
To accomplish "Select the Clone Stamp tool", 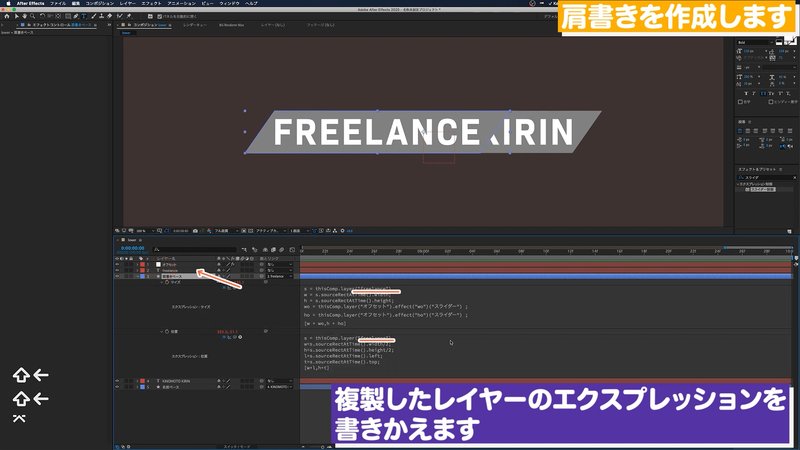I will tap(101, 16).
